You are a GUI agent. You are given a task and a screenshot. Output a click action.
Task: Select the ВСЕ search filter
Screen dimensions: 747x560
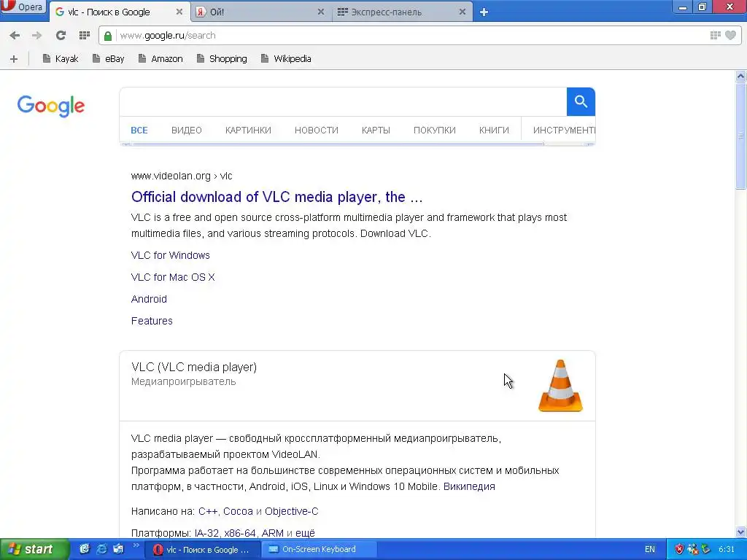point(139,130)
